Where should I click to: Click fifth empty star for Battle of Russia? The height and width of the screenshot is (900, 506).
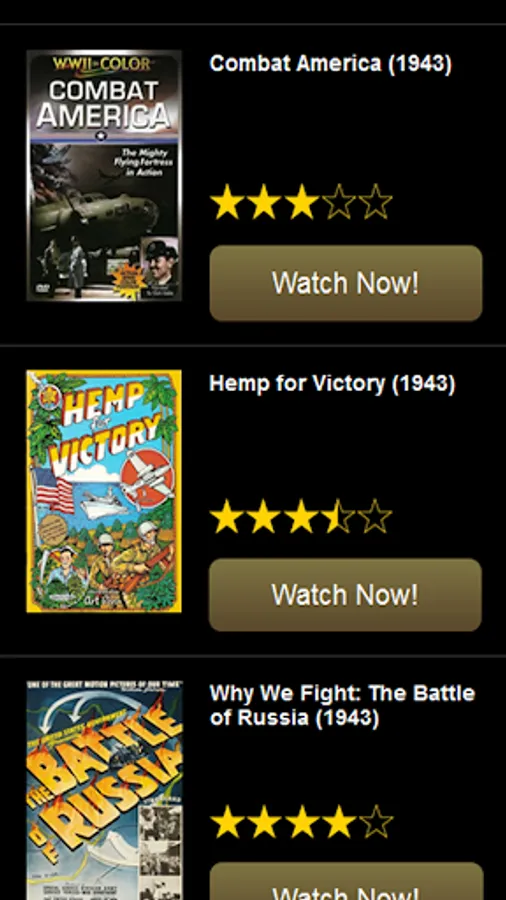[376, 822]
